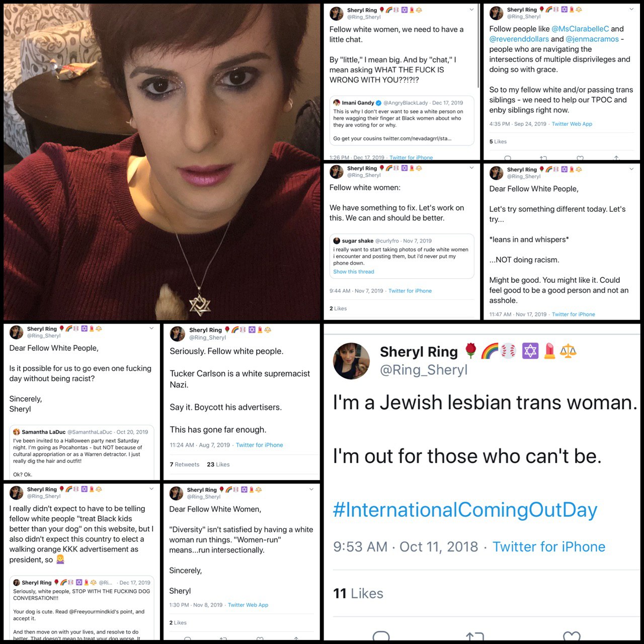Click the retweet icon under the 'Dear Fellow White Women' tweet
Image resolution: width=644 pixels, height=644 pixels.
223,639
